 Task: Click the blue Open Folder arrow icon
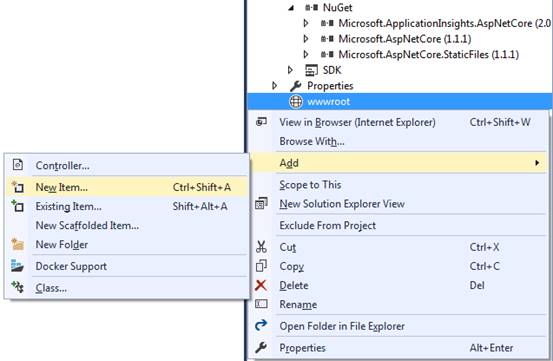click(x=261, y=325)
